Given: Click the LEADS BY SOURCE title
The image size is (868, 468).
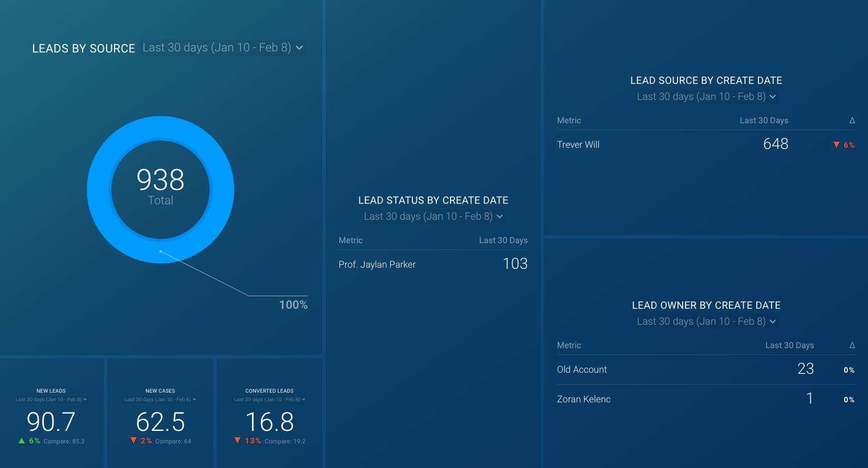Looking at the screenshot, I should click(84, 49).
